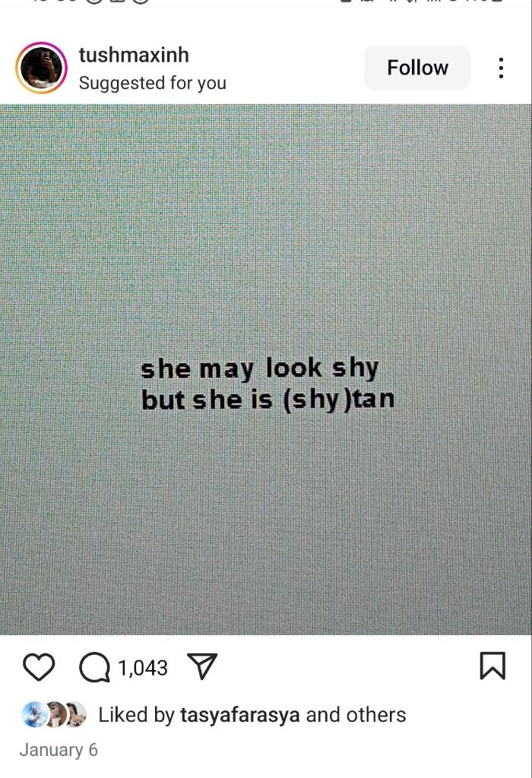Screen dimensions: 532x778
Task: Share the post with the paper plane icon
Action: [x=202, y=666]
